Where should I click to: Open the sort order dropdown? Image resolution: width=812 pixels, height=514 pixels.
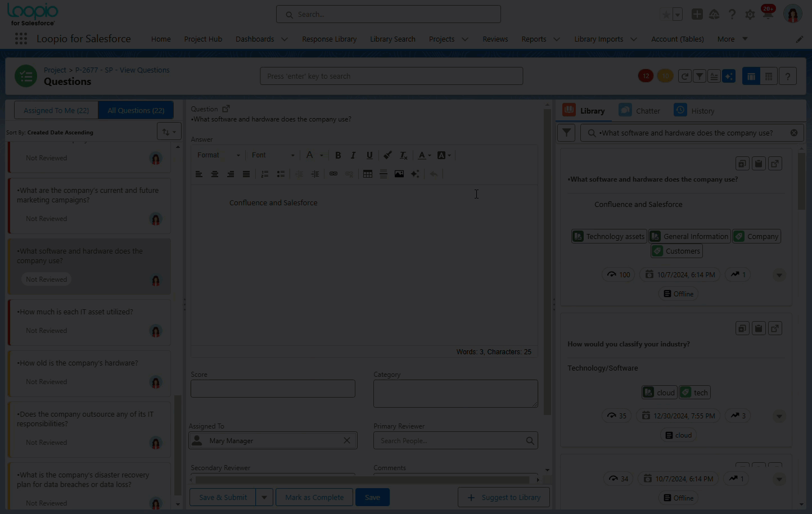tap(169, 132)
